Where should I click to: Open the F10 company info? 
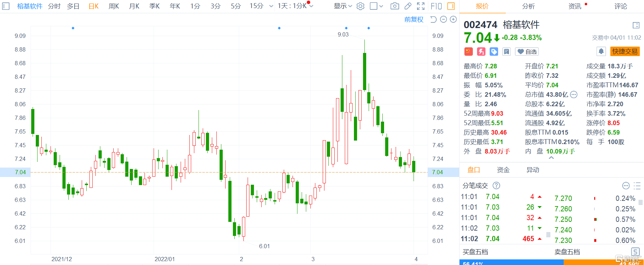[436, 6]
